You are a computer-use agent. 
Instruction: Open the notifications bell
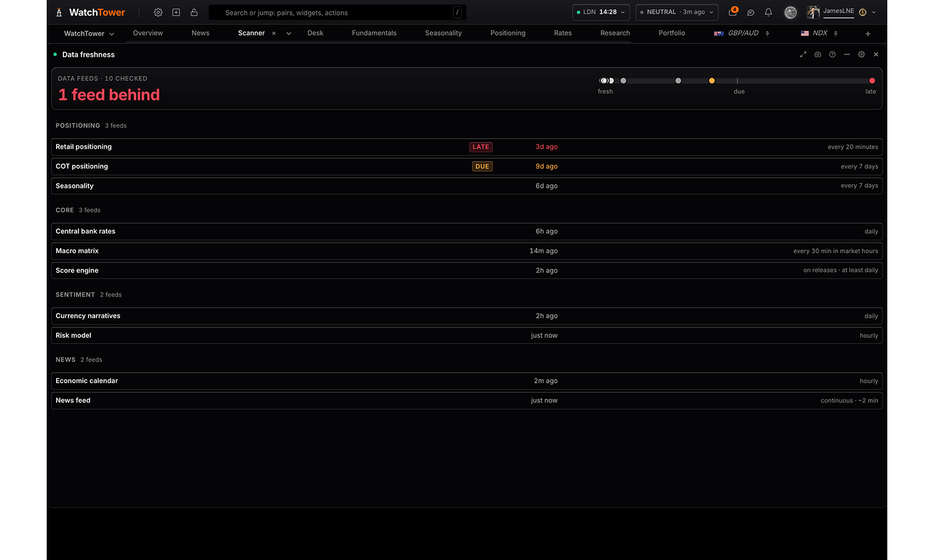click(768, 12)
